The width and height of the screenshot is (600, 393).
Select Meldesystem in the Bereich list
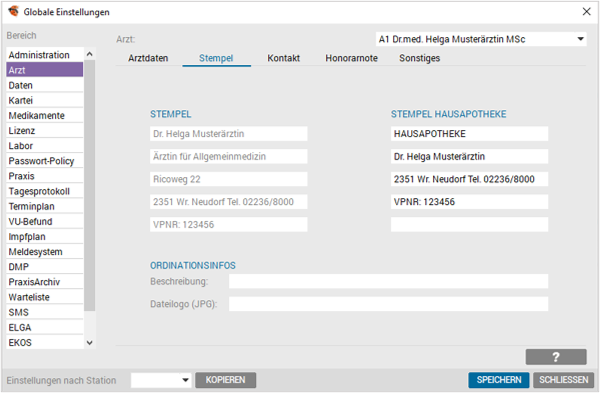[x=45, y=252]
